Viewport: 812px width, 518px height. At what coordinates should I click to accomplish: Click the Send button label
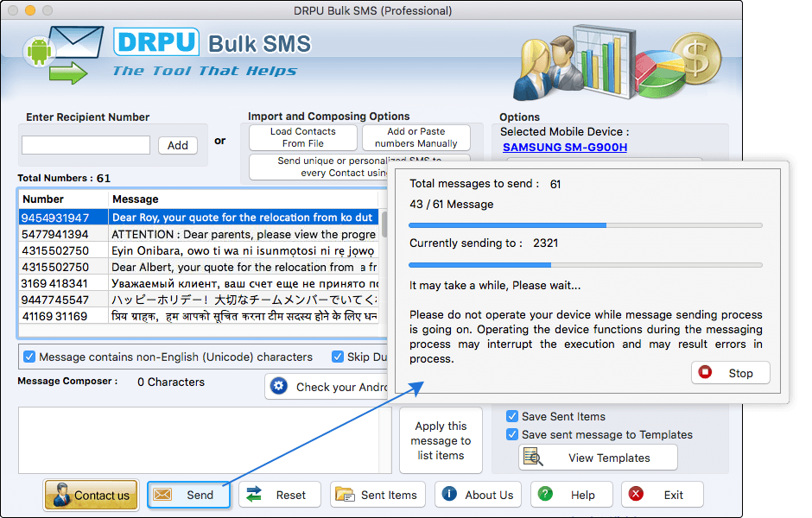tap(200, 496)
